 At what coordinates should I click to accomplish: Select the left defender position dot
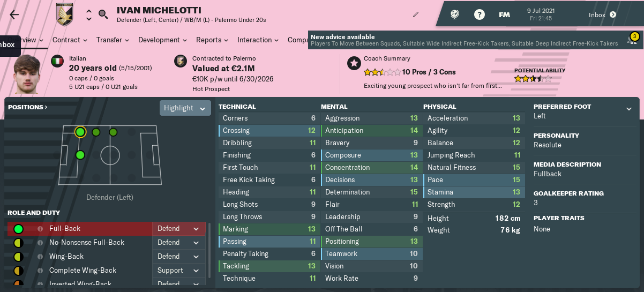coord(80,132)
